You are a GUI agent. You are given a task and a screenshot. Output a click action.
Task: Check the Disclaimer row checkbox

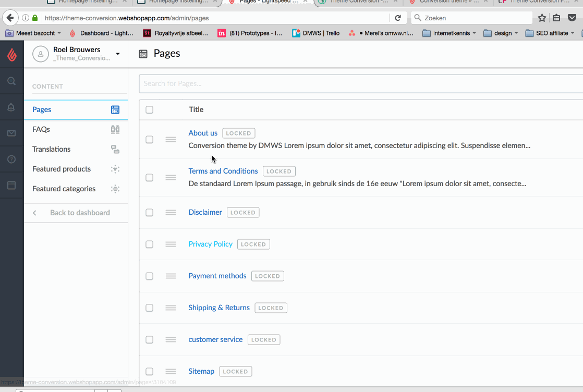click(150, 213)
